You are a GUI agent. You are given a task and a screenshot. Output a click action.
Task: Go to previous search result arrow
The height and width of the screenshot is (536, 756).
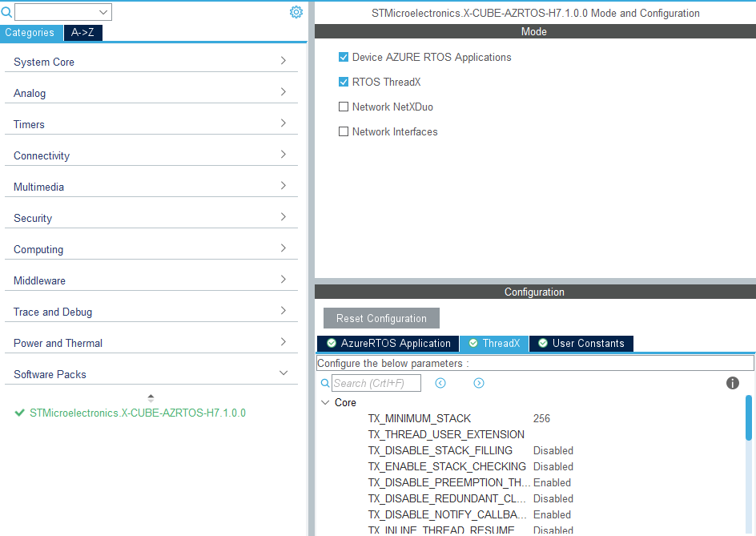pyautogui.click(x=440, y=383)
